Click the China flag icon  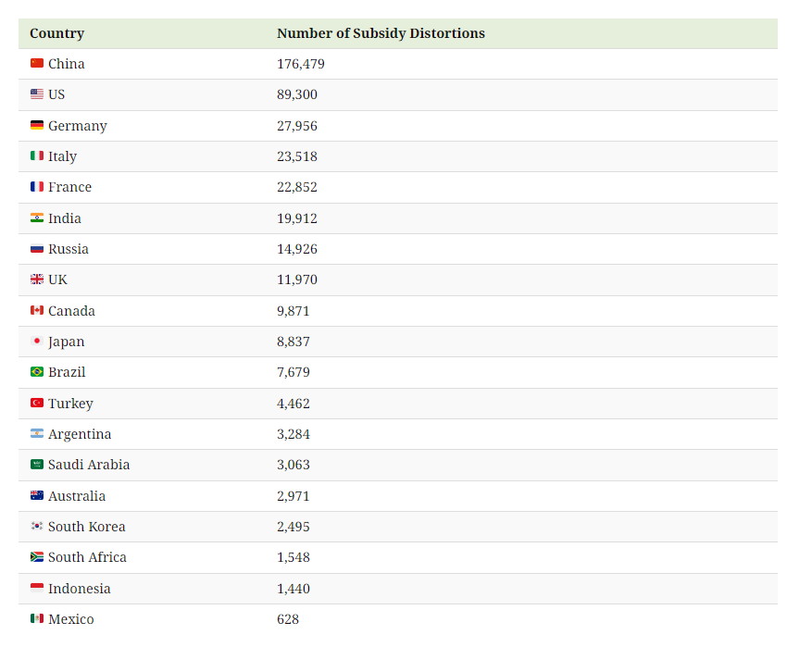tap(37, 63)
